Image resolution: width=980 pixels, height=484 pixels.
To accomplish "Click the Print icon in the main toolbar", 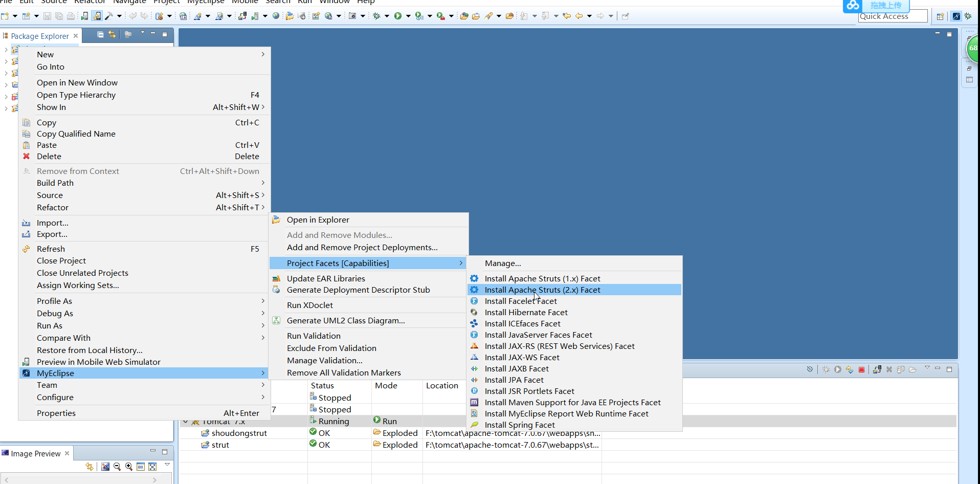I will tap(71, 16).
